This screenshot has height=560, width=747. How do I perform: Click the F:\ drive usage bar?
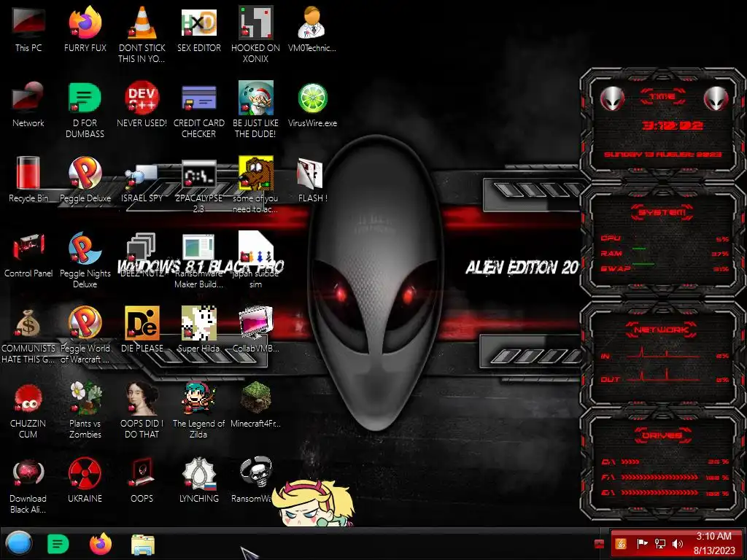click(x=659, y=477)
